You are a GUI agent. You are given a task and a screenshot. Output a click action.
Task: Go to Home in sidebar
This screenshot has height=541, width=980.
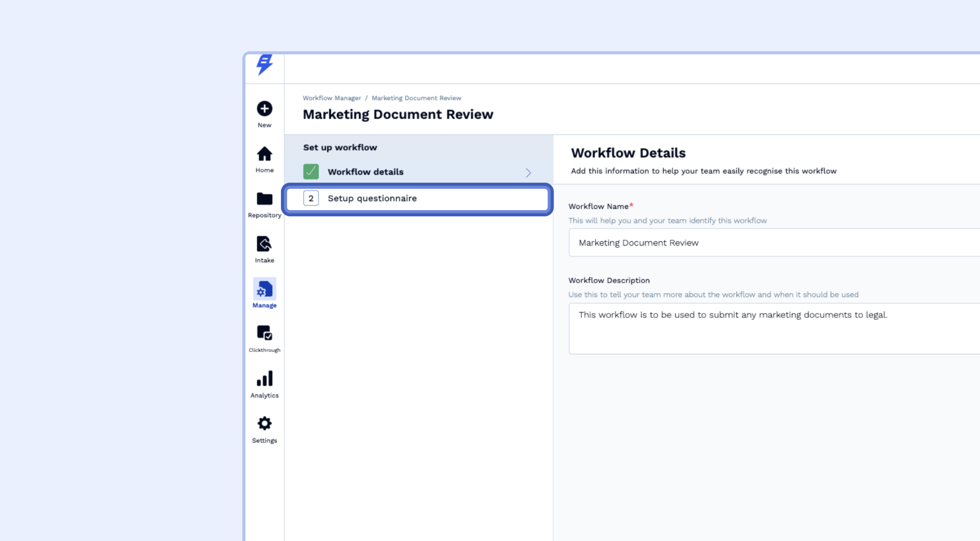(x=264, y=154)
